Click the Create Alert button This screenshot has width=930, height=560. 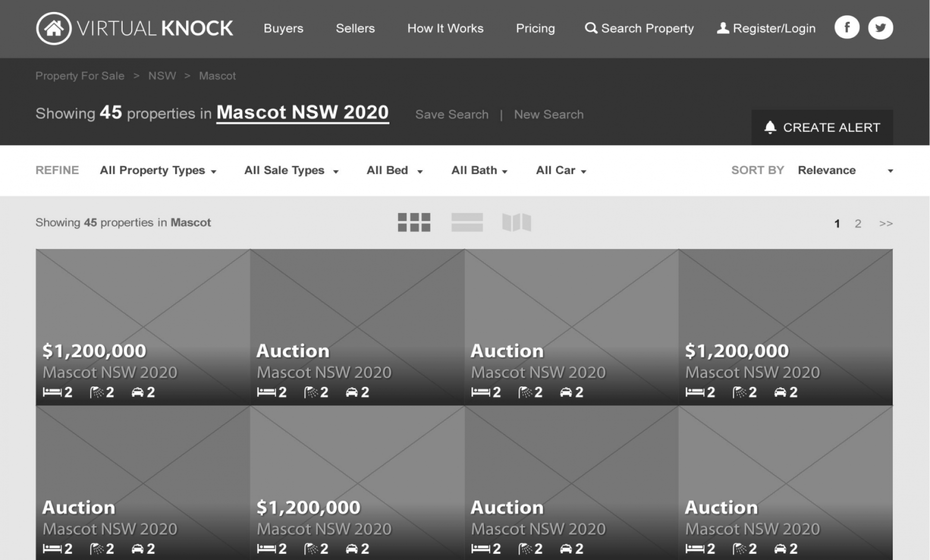click(x=822, y=127)
